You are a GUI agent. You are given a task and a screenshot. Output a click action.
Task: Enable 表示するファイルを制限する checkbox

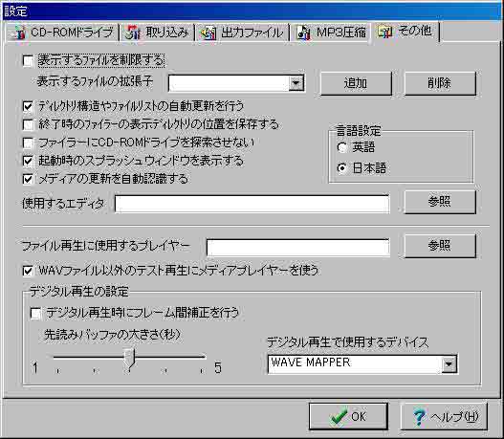tap(28, 61)
